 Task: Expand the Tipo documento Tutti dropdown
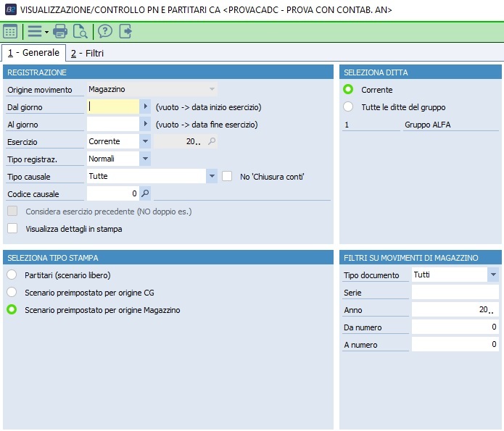[x=493, y=275]
